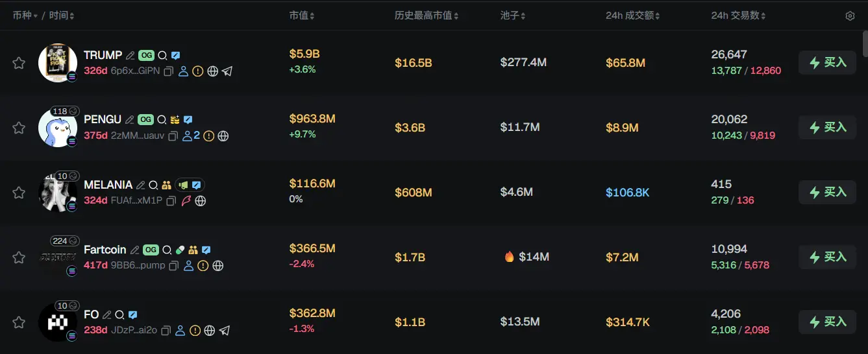Click the yellow warning icon on TRUMP
The width and height of the screenshot is (868, 354).
[198, 71]
